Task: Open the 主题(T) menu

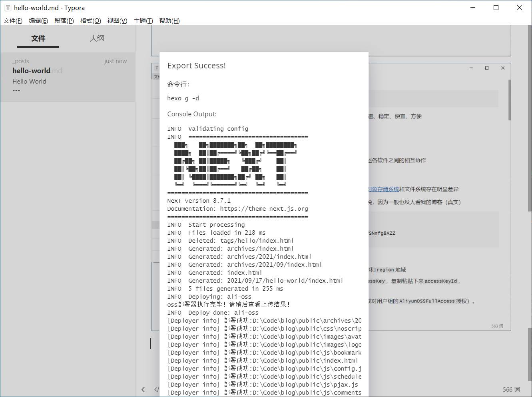Action: click(143, 21)
